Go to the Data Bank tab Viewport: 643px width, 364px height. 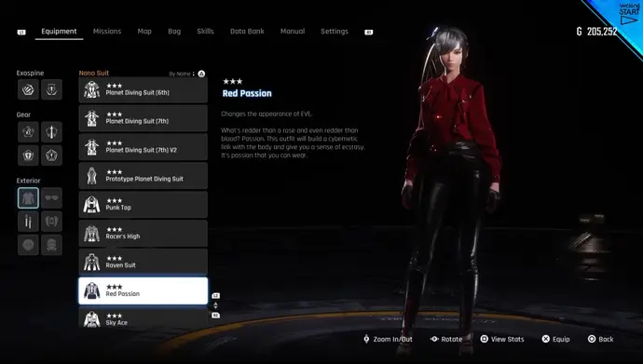[x=247, y=31]
